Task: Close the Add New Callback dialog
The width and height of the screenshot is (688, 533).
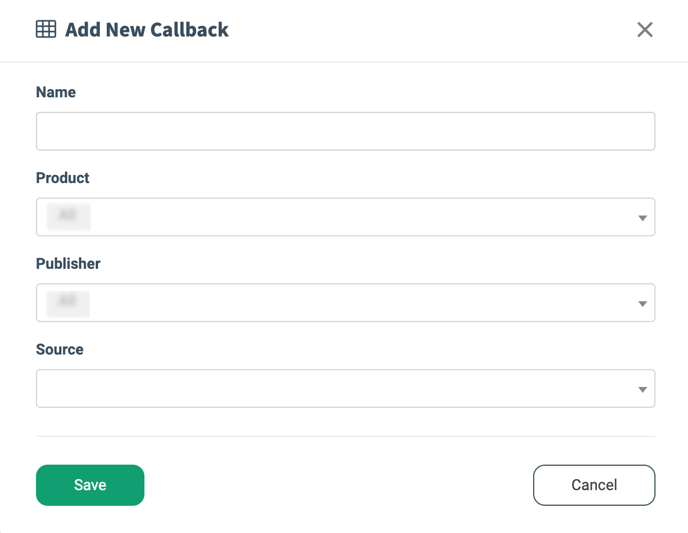Action: 645,30
